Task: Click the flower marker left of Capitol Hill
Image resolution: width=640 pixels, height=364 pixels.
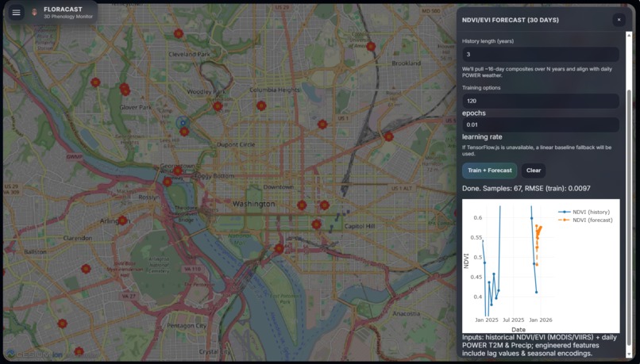Action: coord(316,224)
